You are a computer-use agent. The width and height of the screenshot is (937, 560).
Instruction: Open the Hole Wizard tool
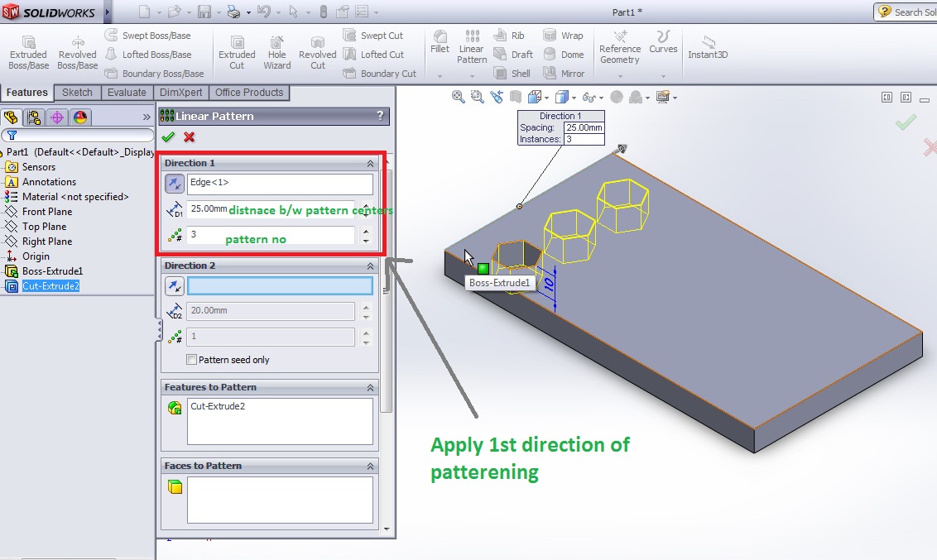[x=276, y=50]
